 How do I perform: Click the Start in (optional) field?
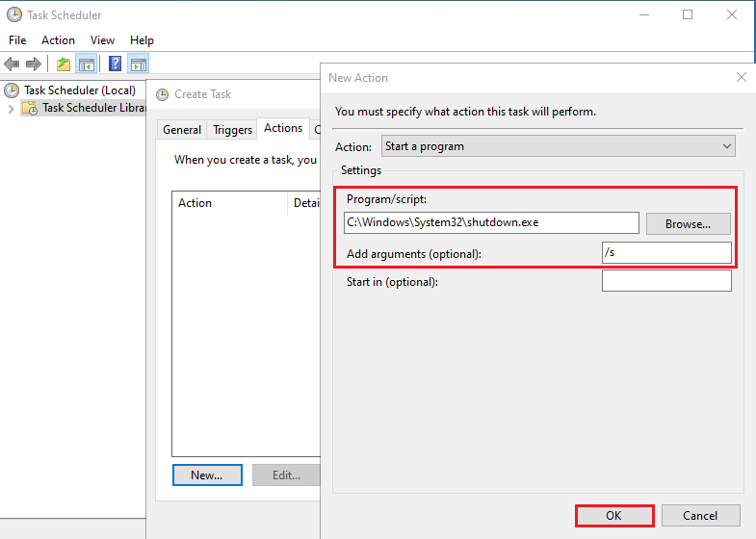(665, 281)
